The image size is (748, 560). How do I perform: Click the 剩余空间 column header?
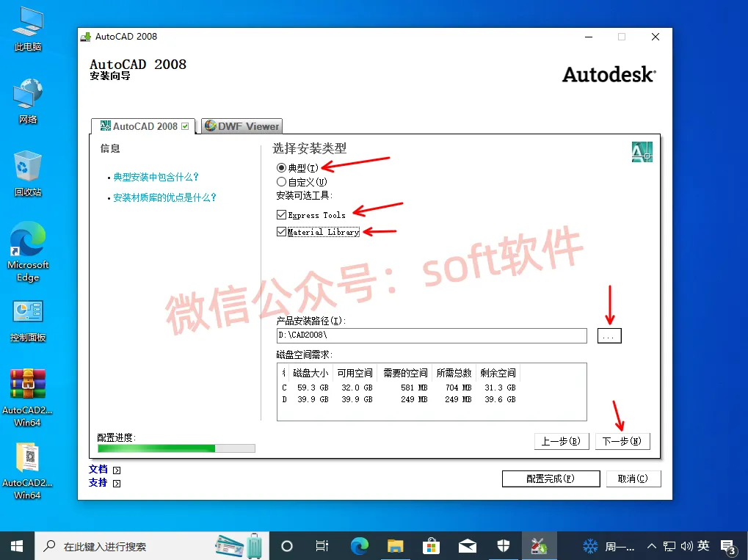(498, 373)
